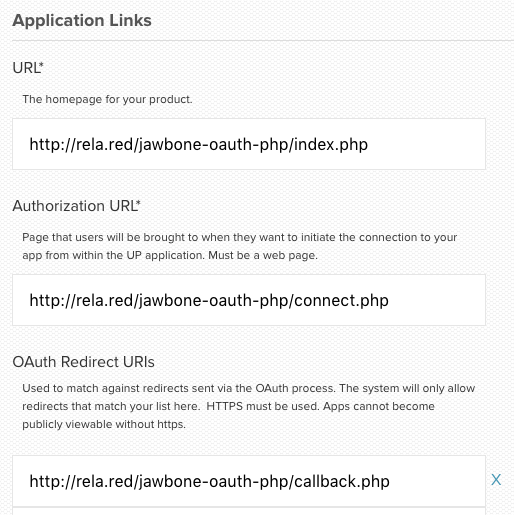The image size is (514, 515).
Task: Focus the Authorization URL input field
Action: pyautogui.click(x=249, y=300)
